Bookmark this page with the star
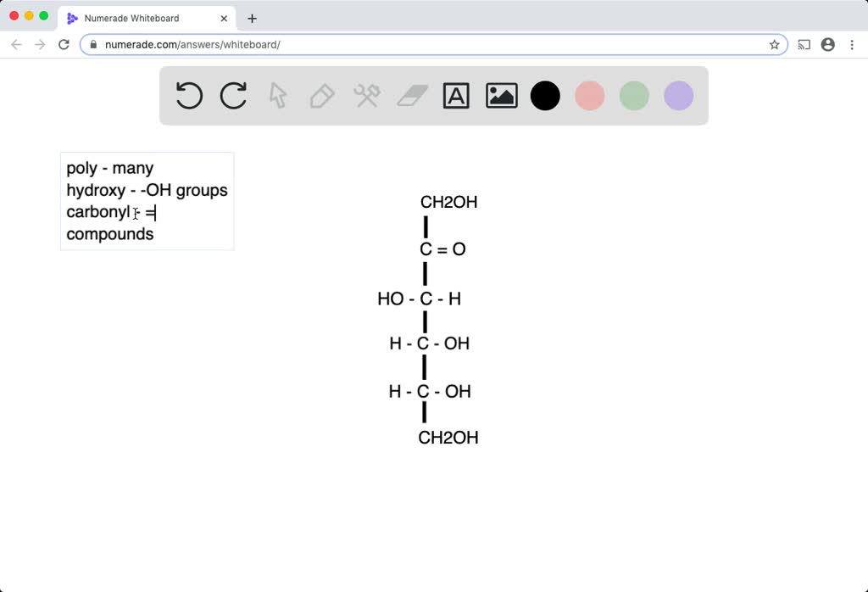Screen dimensions: 868x592 point(775,45)
